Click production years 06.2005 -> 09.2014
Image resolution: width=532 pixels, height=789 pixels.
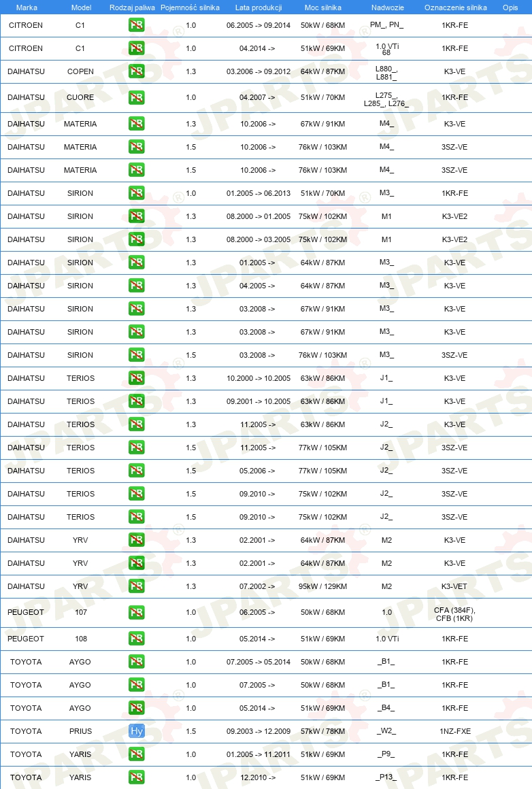click(x=259, y=25)
